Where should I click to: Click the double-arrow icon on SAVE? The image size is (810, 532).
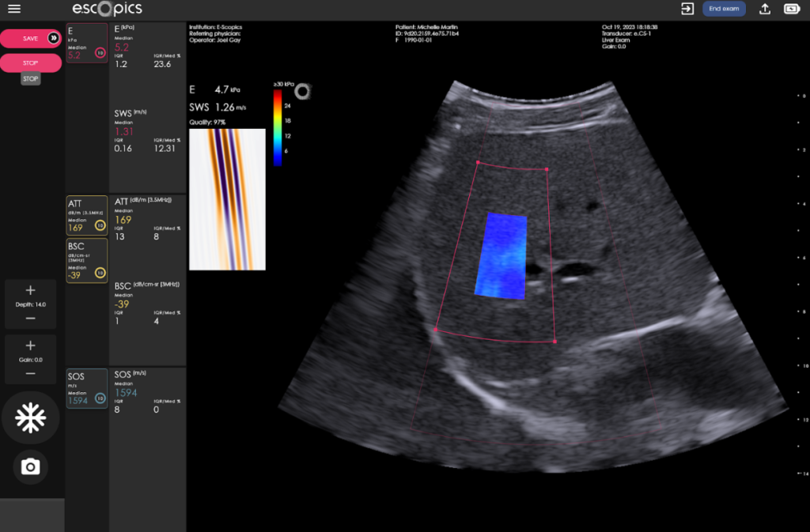[53, 38]
